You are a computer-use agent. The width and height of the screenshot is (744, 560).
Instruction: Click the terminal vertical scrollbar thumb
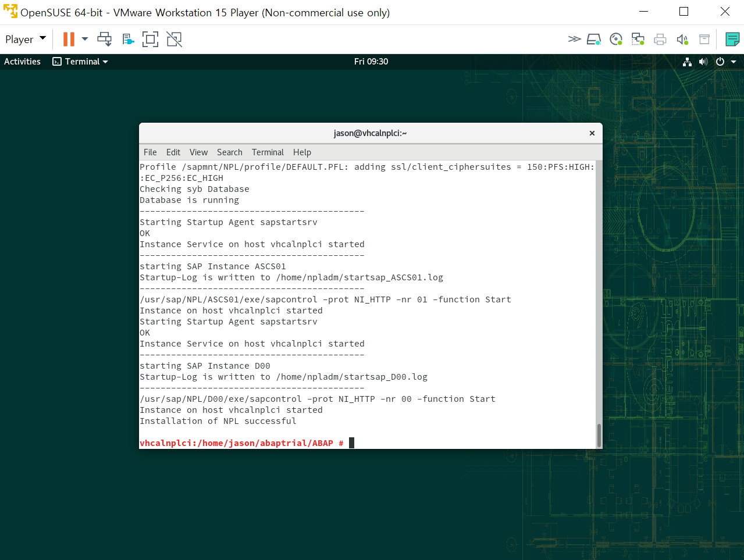pos(599,436)
